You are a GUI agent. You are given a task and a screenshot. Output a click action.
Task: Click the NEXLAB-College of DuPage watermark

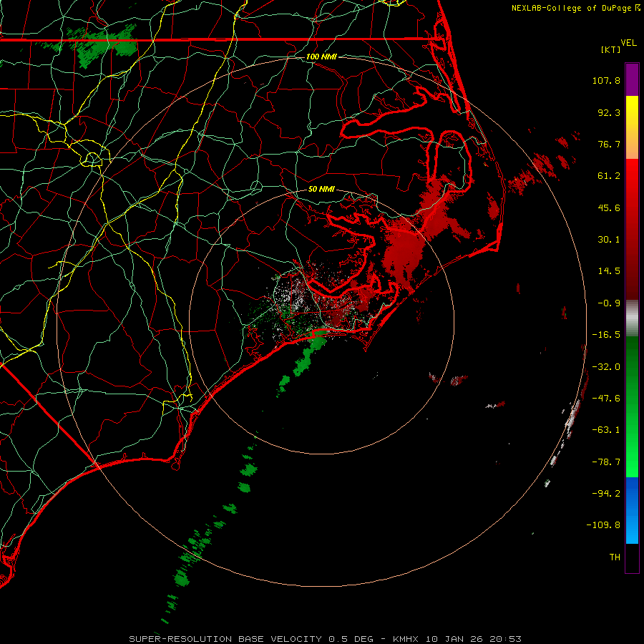[x=575, y=8]
